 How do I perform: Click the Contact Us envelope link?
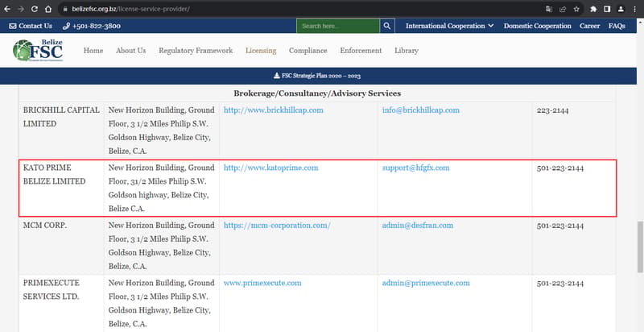pyautogui.click(x=31, y=26)
